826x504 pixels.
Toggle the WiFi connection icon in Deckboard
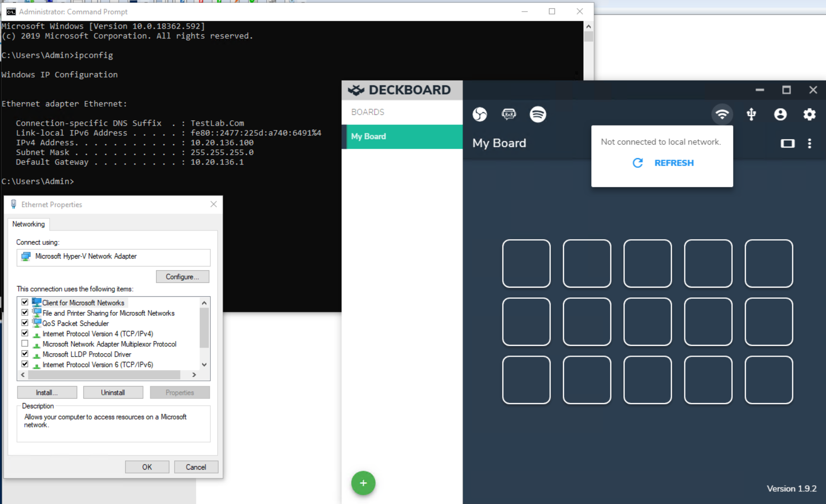click(722, 114)
